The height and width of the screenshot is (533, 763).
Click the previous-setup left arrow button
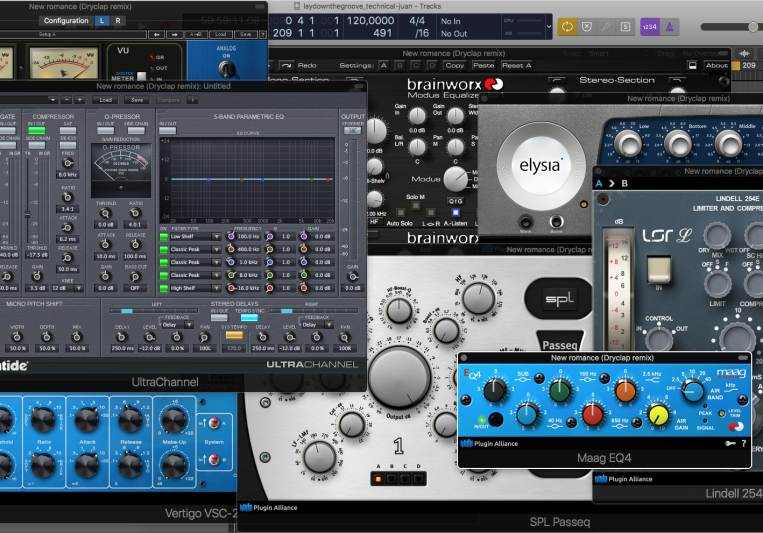click(x=156, y=35)
